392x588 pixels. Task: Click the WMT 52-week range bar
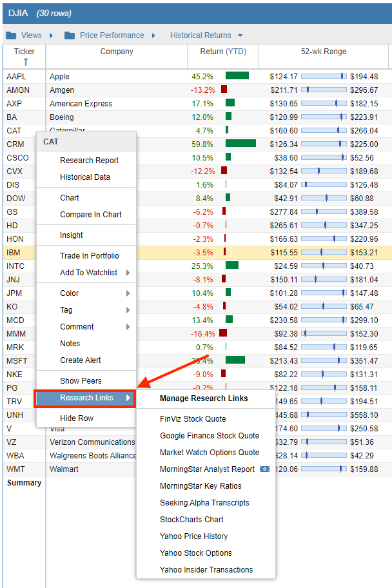point(324,469)
